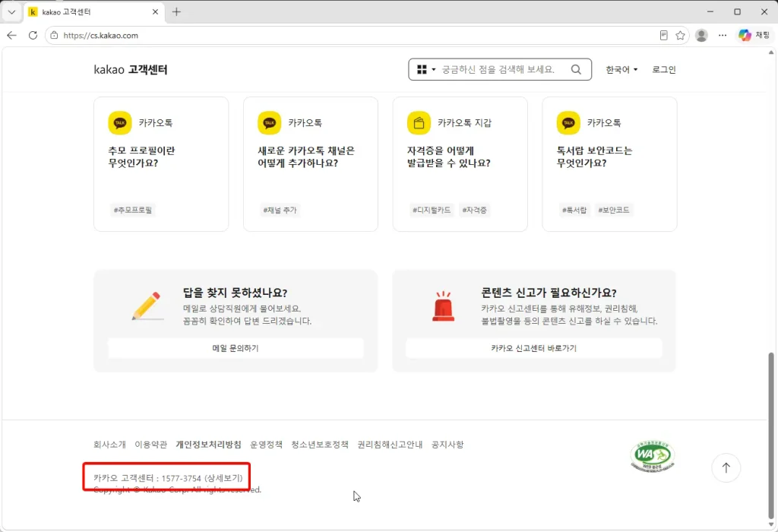Image resolution: width=778 pixels, height=532 pixels.
Task: Open the browser profile avatar
Action: pos(701,35)
